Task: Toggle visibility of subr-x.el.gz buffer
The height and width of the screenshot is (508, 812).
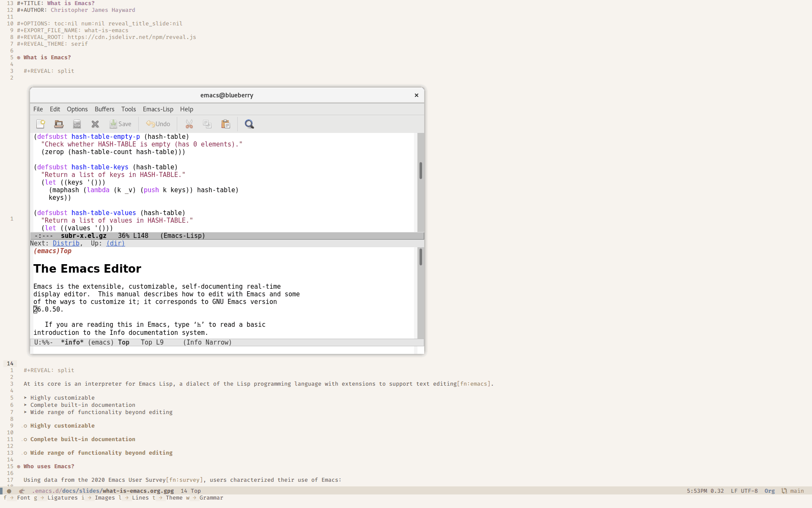Action: pos(83,235)
